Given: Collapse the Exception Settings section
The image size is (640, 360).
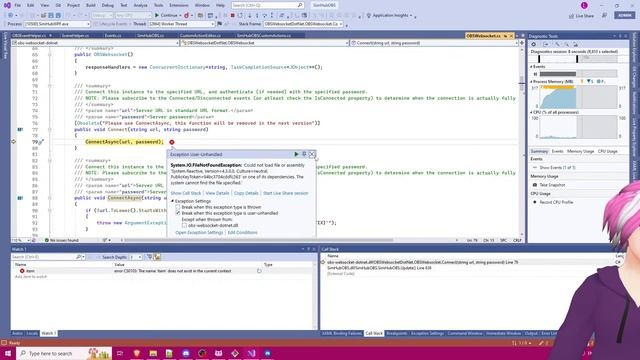Looking at the screenshot, I should coord(173,201).
